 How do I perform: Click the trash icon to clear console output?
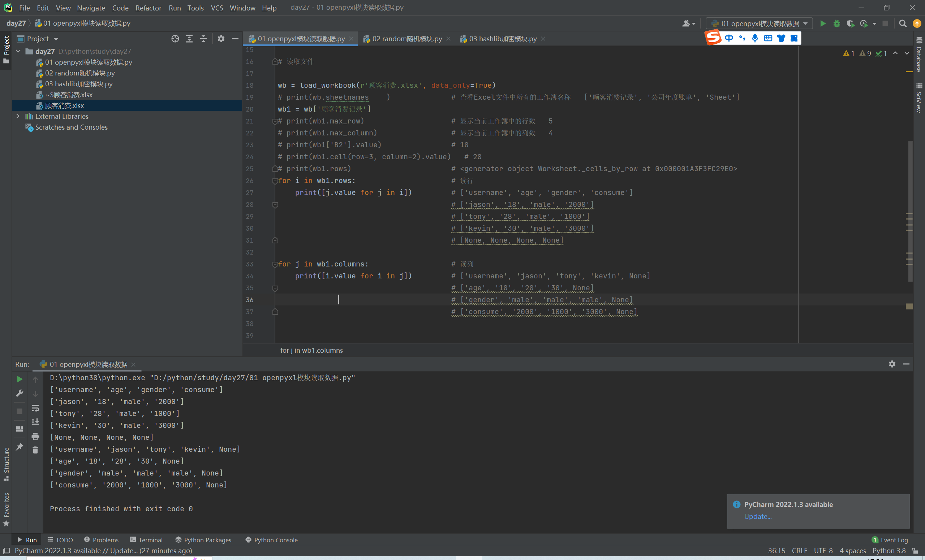pos(35,450)
